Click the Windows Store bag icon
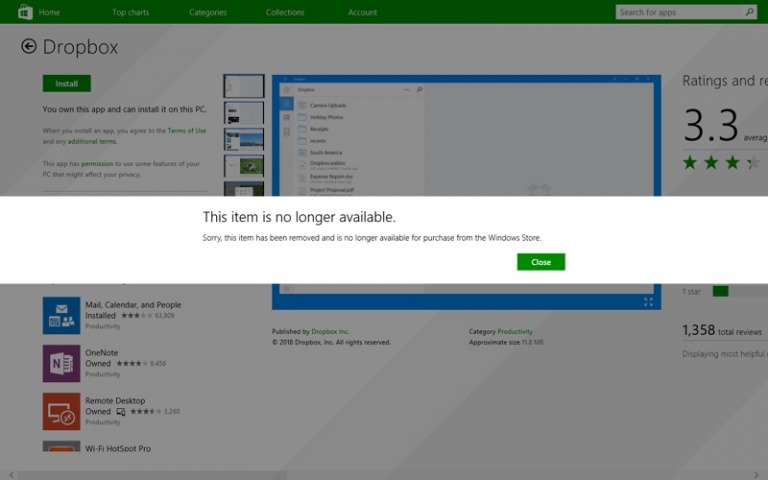Screen dimensions: 768x480 tap(25, 12)
